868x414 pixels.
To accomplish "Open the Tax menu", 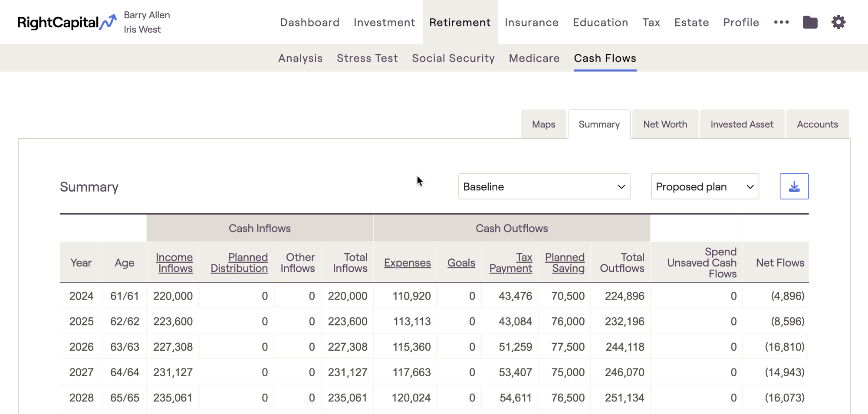I will [x=651, y=22].
